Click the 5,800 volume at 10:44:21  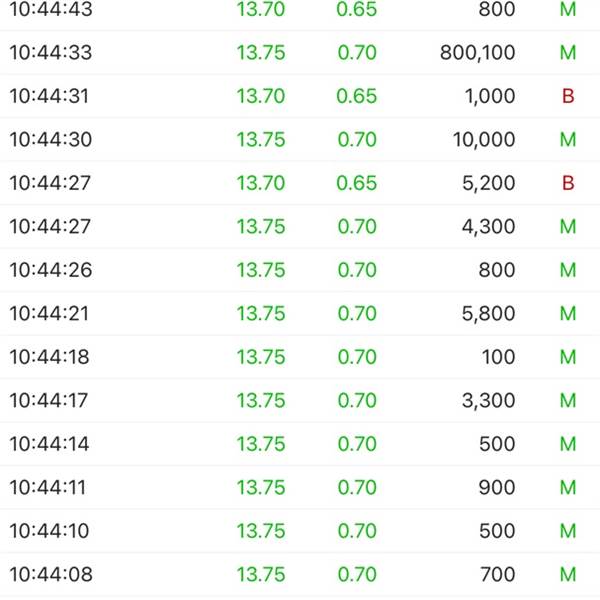point(488,314)
